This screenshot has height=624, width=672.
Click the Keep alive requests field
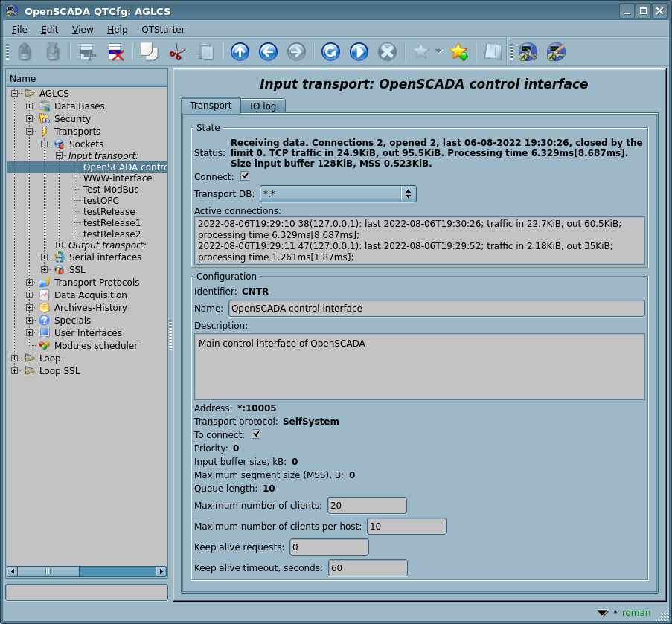tap(329, 547)
